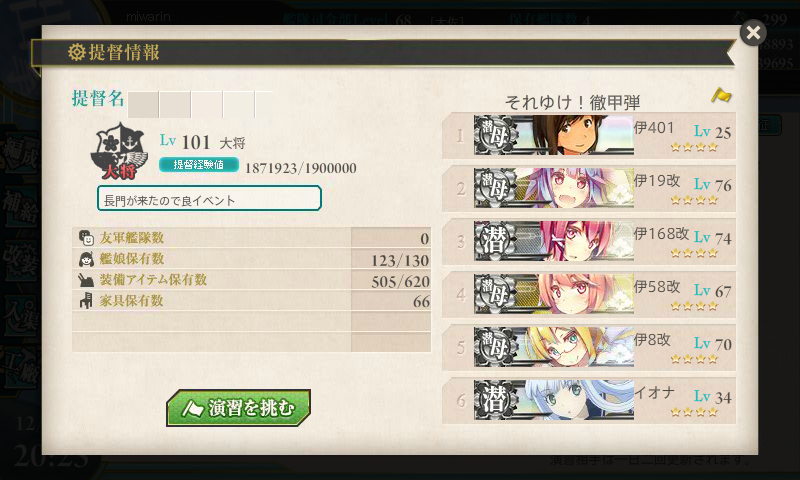
Task: Close the admiral info dialog
Action: (x=753, y=33)
